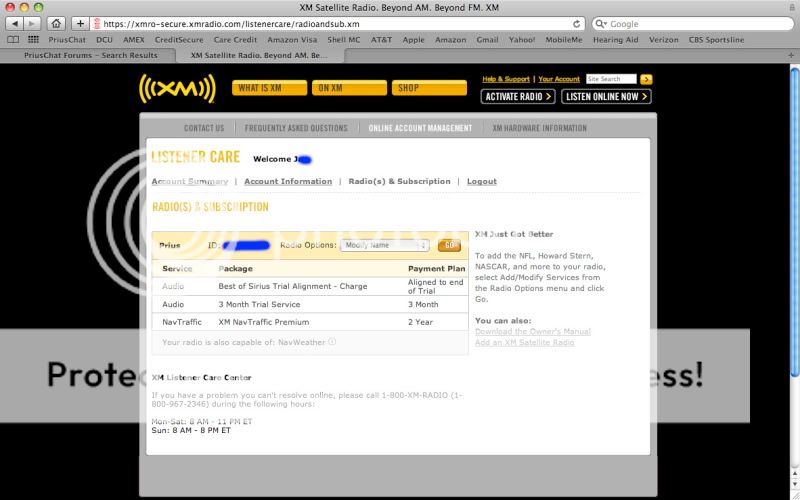This screenshot has height=500, width=800.
Task: Open the Account Information link
Action: tap(288, 181)
